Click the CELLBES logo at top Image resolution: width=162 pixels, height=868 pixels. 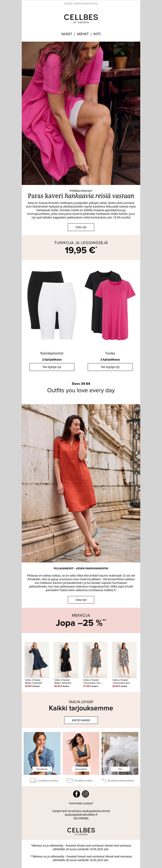coord(81,19)
